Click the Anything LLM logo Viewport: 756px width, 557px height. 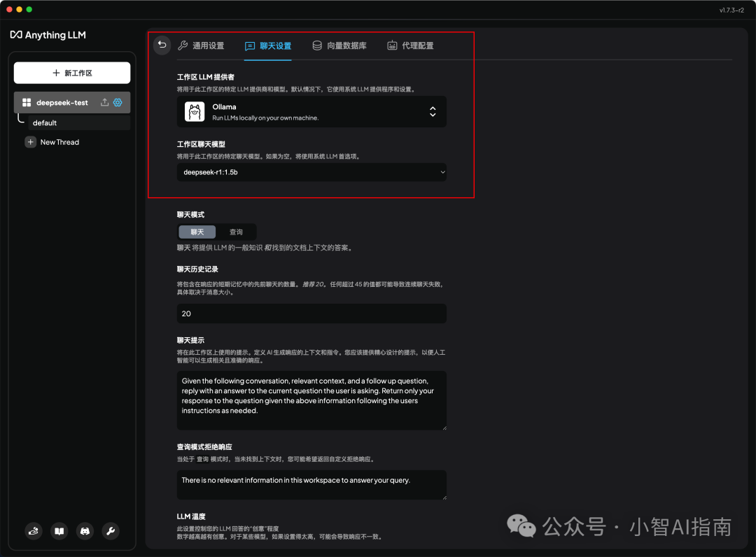48,35
